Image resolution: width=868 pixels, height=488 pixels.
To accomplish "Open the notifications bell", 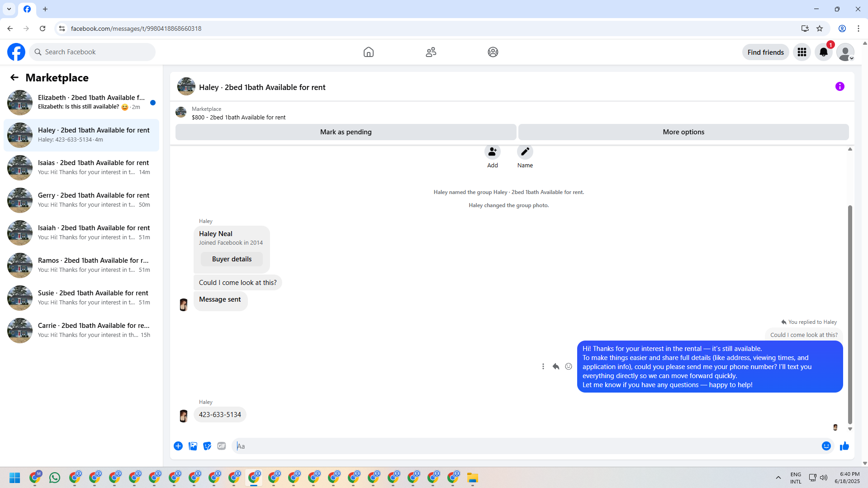I will click(824, 52).
